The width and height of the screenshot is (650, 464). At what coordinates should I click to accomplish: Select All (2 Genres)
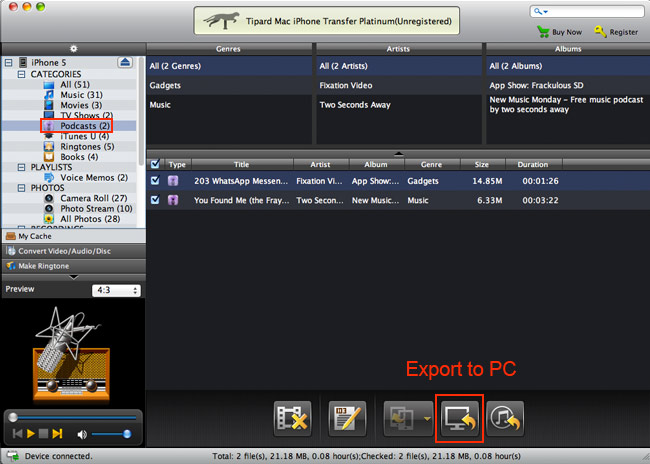[229, 66]
